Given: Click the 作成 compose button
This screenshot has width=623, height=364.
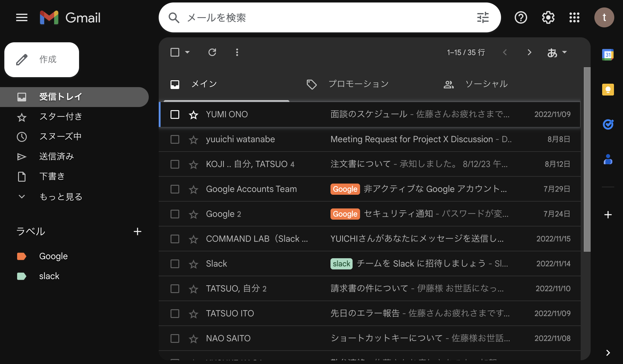Looking at the screenshot, I should pos(41,59).
